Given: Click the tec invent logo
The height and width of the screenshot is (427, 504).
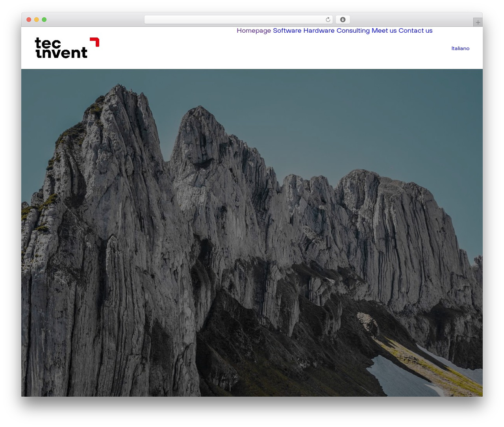Looking at the screenshot, I should tap(67, 48).
